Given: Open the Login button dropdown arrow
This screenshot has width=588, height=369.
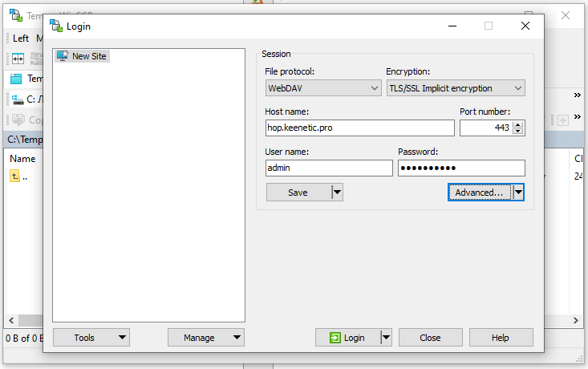Looking at the screenshot, I should pyautogui.click(x=386, y=338).
